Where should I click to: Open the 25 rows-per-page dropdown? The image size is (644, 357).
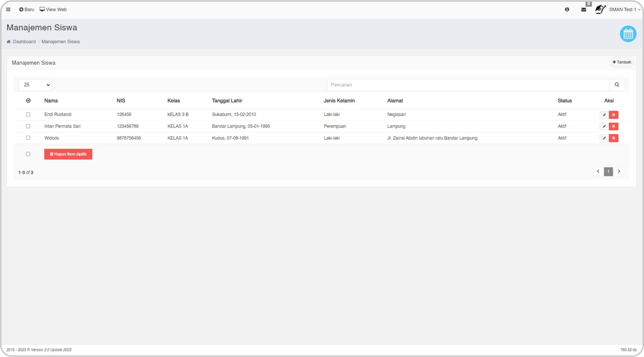[35, 85]
